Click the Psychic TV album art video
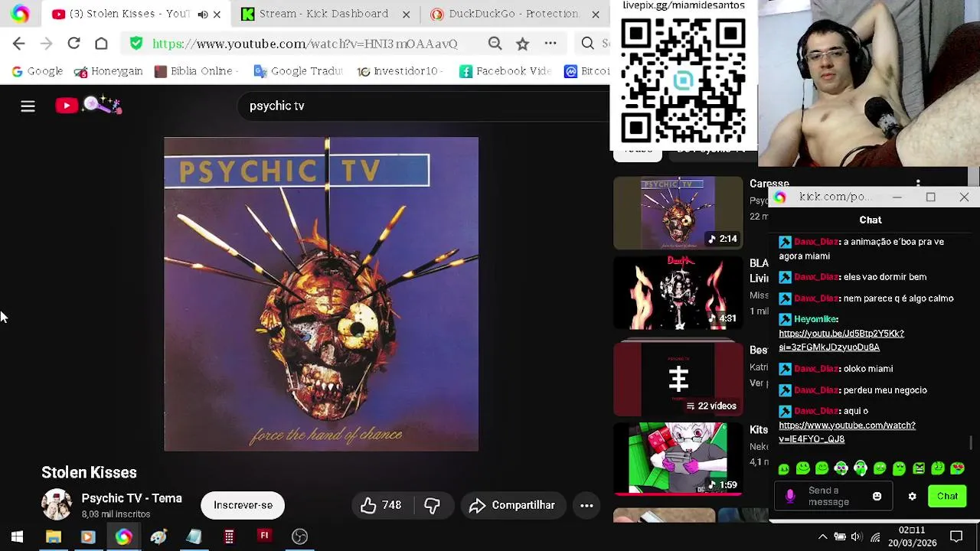The height and width of the screenshot is (551, 980). click(x=321, y=294)
